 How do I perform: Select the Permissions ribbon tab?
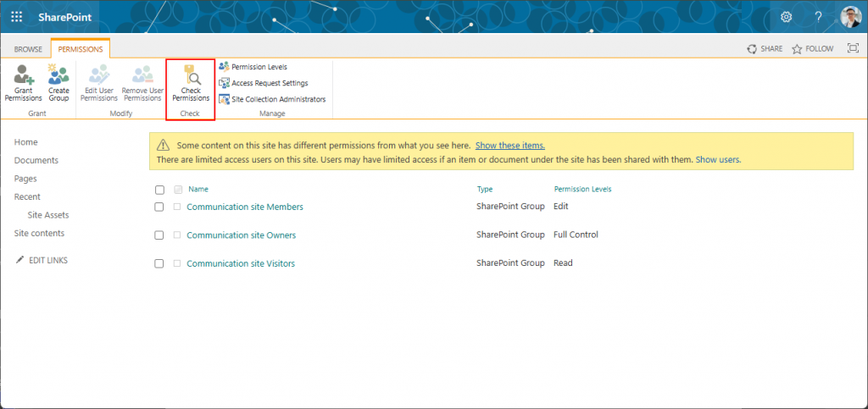pos(81,49)
